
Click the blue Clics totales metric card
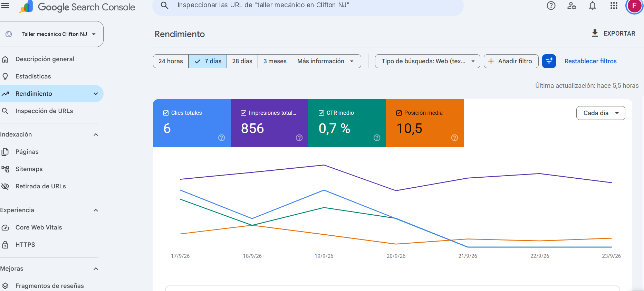pyautogui.click(x=192, y=123)
